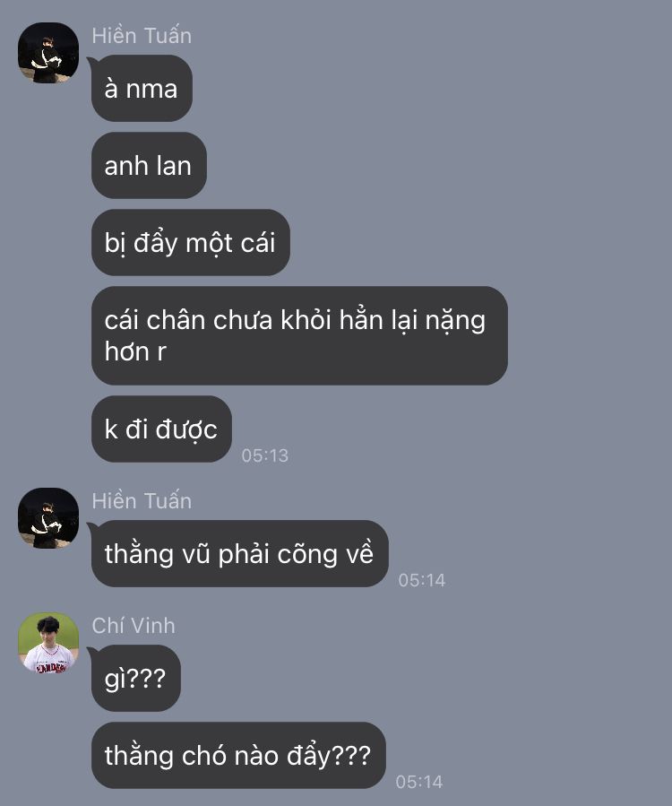Click the Hiền Tuấn name above 'thằng vũ' message

(142, 501)
